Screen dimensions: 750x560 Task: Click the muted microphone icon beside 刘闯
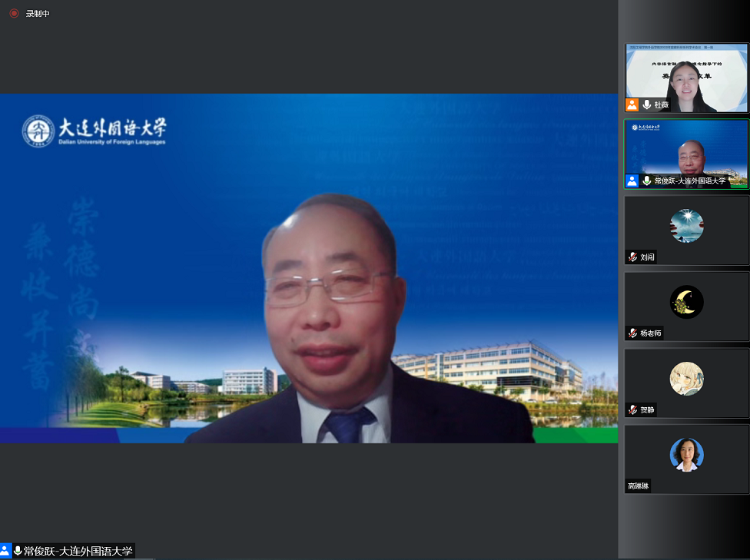click(632, 257)
